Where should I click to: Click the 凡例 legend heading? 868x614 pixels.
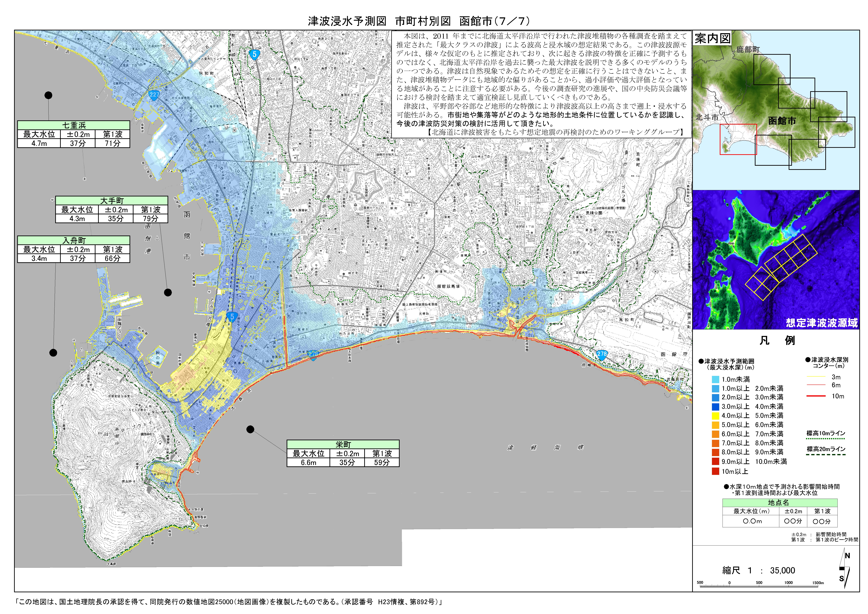click(x=777, y=340)
